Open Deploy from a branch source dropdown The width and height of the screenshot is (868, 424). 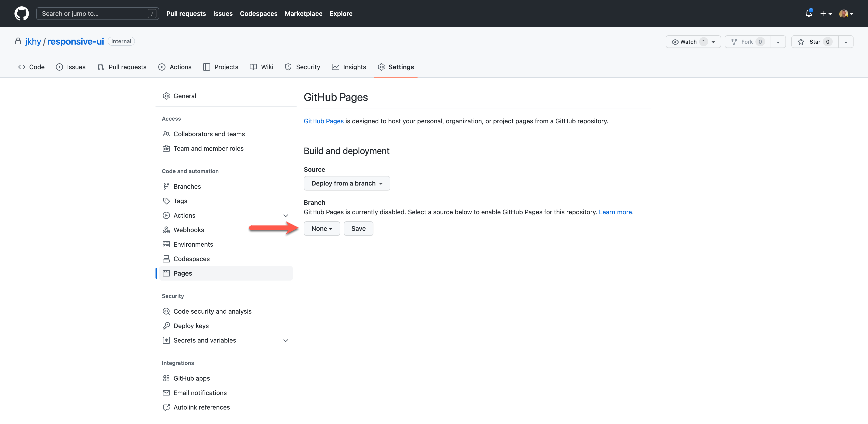pos(347,183)
